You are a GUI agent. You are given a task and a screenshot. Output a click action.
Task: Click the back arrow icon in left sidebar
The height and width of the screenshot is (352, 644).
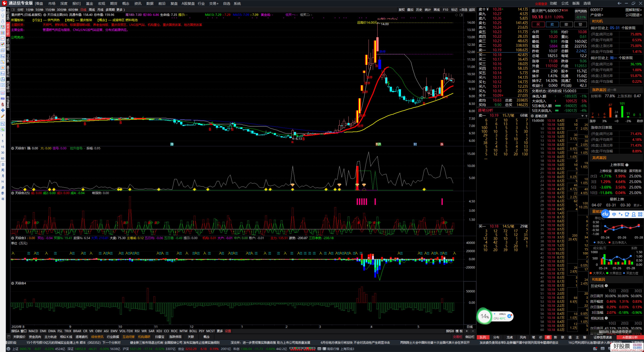(3, 10)
